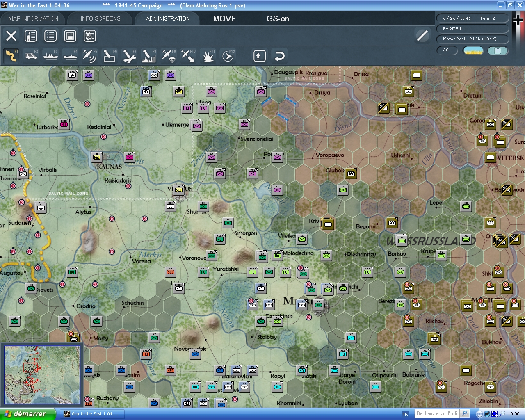The image size is (525, 420).
Task: Select the F4 amphibious transport mode
Action: click(71, 56)
